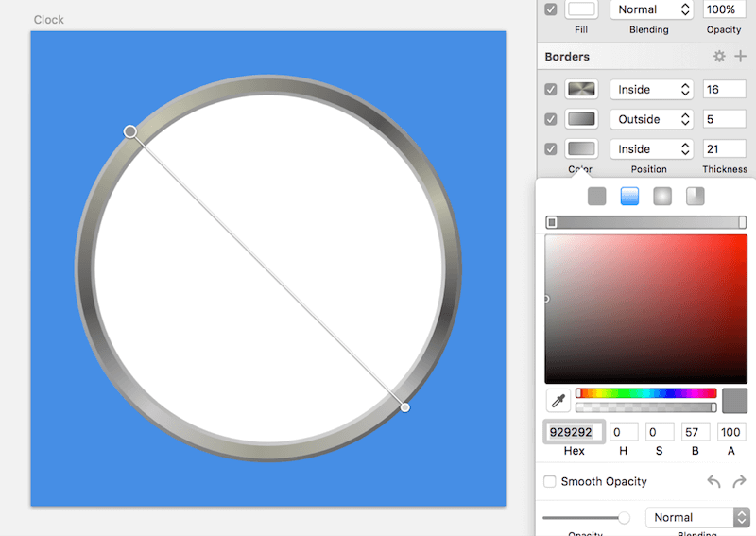Screen dimensions: 756x536
Task: Open the Outside border gradient swatch
Action: click(581, 119)
